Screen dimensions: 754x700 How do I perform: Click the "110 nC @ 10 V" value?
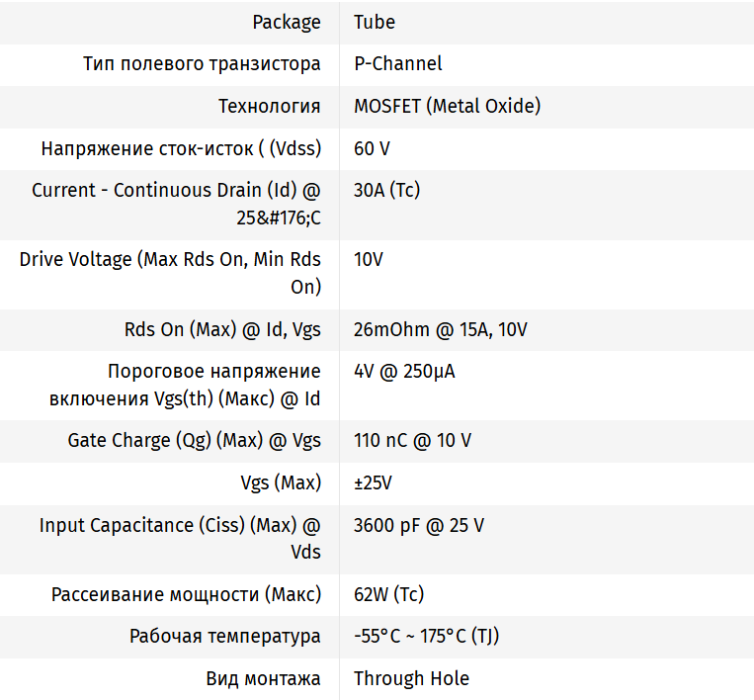[412, 441]
